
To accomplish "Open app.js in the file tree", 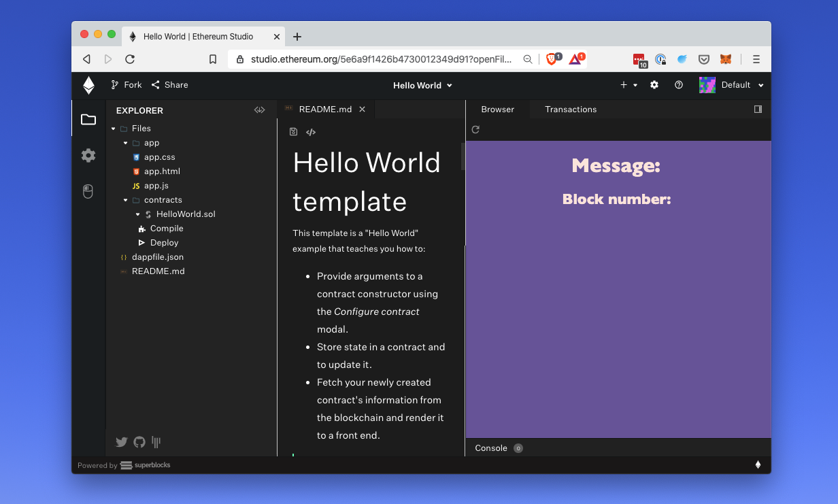I will tap(156, 186).
